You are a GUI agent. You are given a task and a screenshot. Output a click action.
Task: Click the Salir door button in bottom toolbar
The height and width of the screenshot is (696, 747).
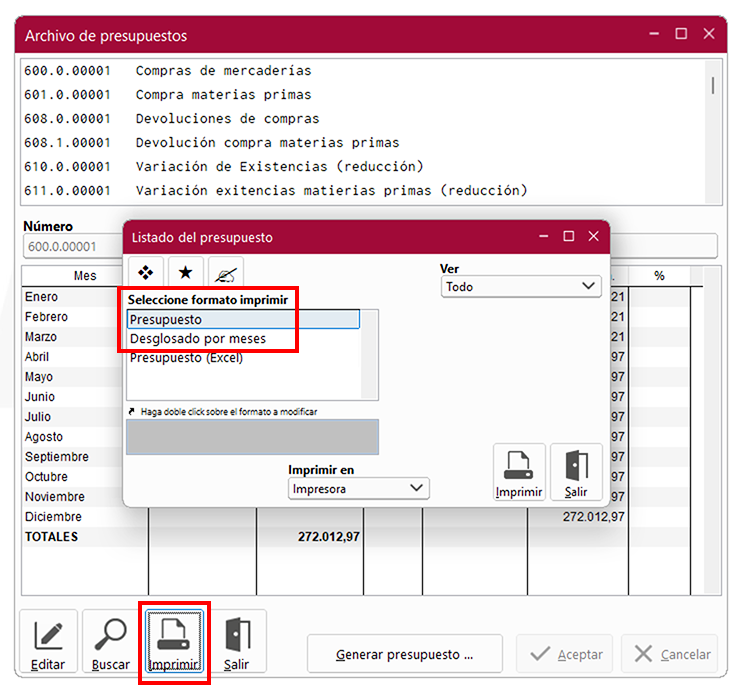coord(236,642)
